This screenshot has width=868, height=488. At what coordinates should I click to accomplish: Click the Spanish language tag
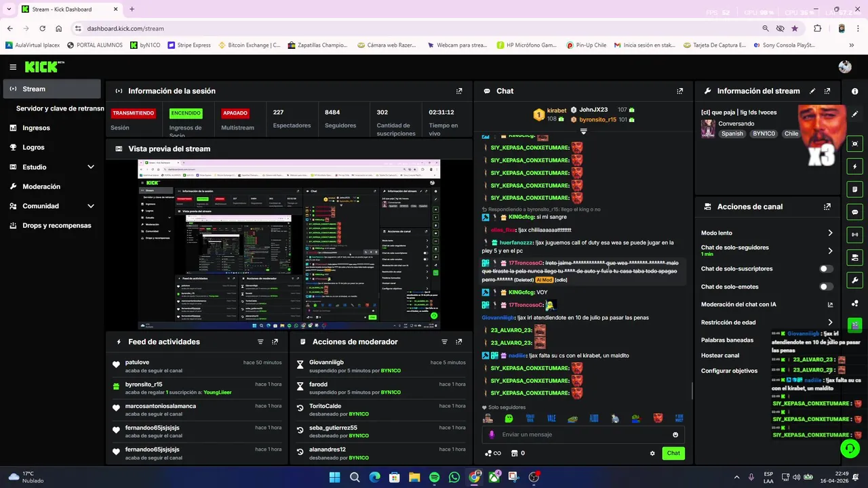732,134
